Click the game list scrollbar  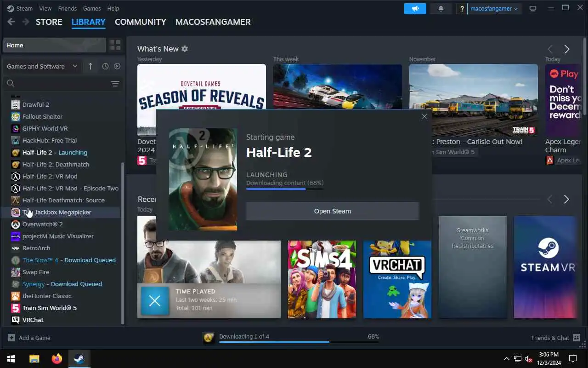point(122,242)
